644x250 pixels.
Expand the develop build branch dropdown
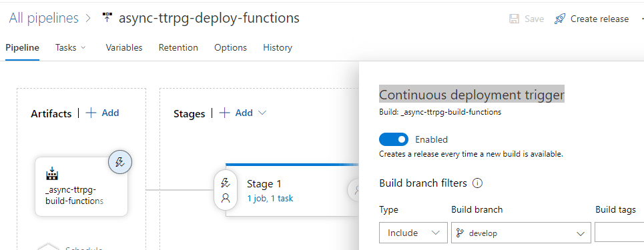521,233
